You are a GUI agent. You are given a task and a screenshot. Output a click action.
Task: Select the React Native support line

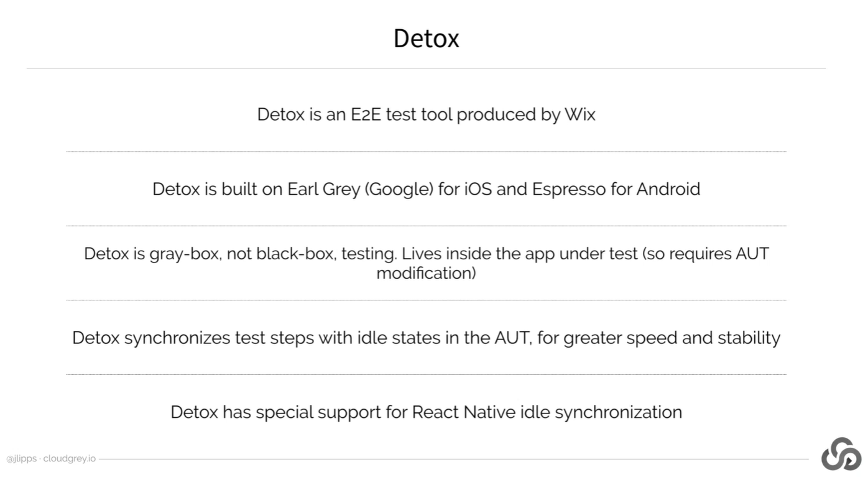tap(426, 412)
